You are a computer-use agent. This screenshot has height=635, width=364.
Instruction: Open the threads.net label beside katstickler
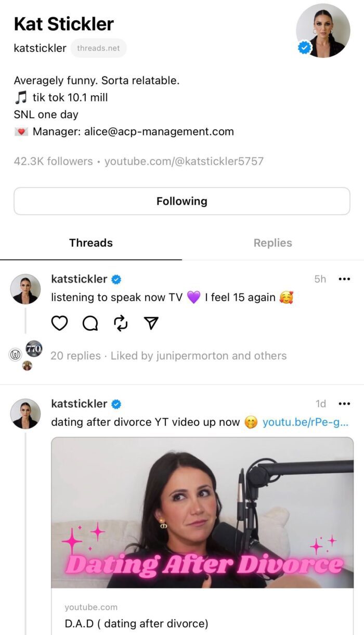click(98, 47)
